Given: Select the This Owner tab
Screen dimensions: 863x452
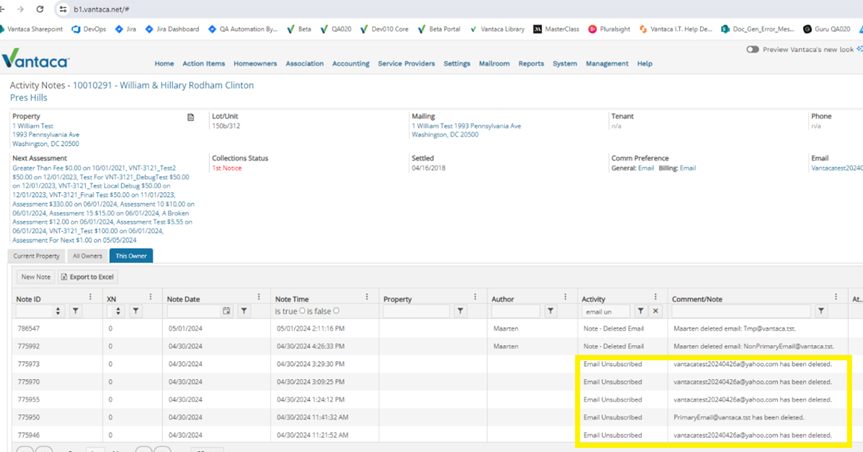Looking at the screenshot, I should [x=131, y=256].
